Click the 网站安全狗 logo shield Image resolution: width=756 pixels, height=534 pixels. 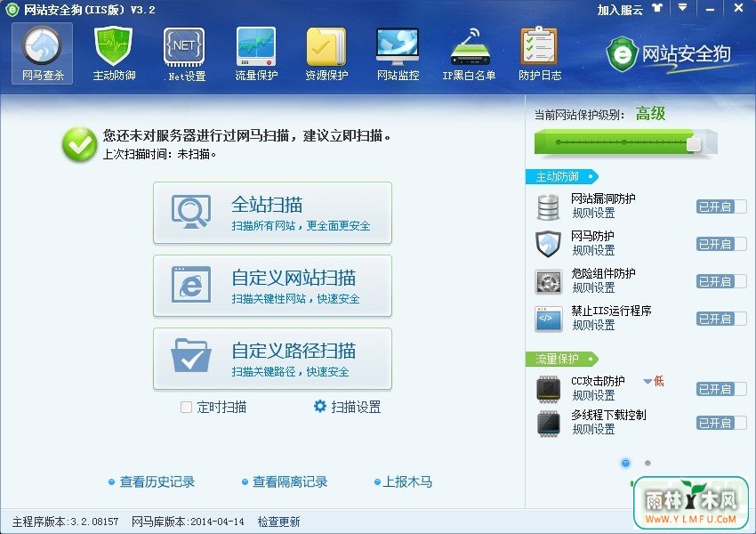click(623, 54)
